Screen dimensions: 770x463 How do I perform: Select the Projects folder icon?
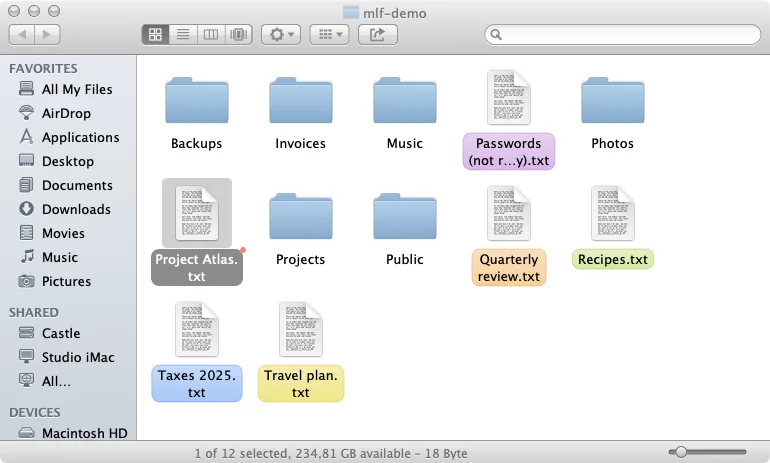click(x=301, y=216)
